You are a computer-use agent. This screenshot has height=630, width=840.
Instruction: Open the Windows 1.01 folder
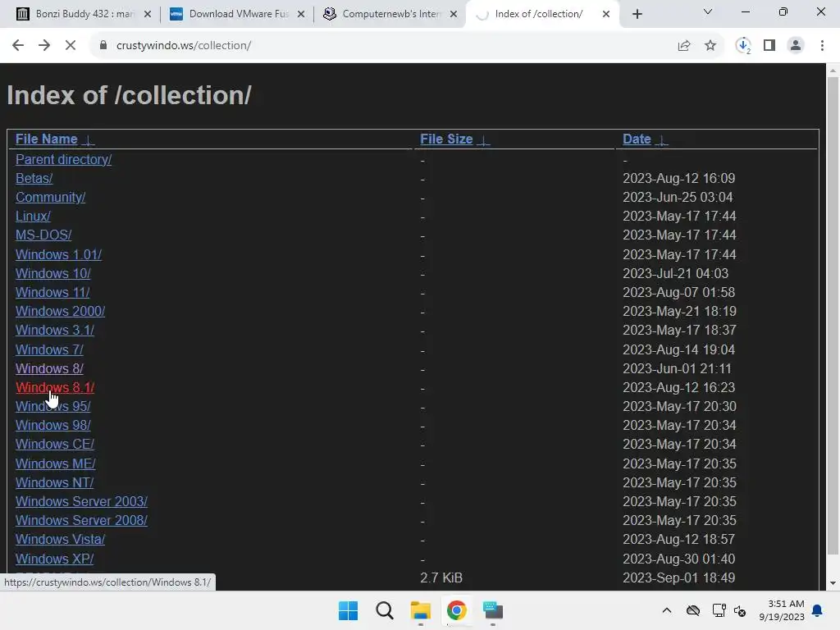click(58, 254)
